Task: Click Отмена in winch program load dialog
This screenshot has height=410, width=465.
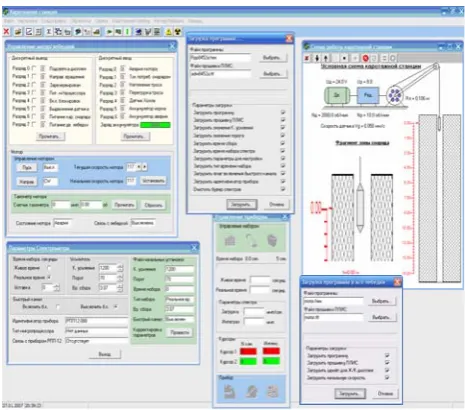Action: tap(385, 394)
